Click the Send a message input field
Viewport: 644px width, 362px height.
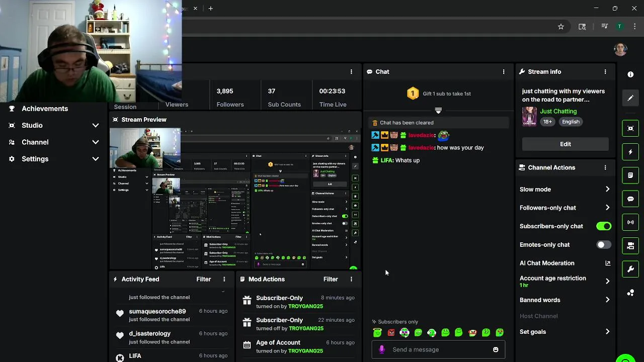438,349
